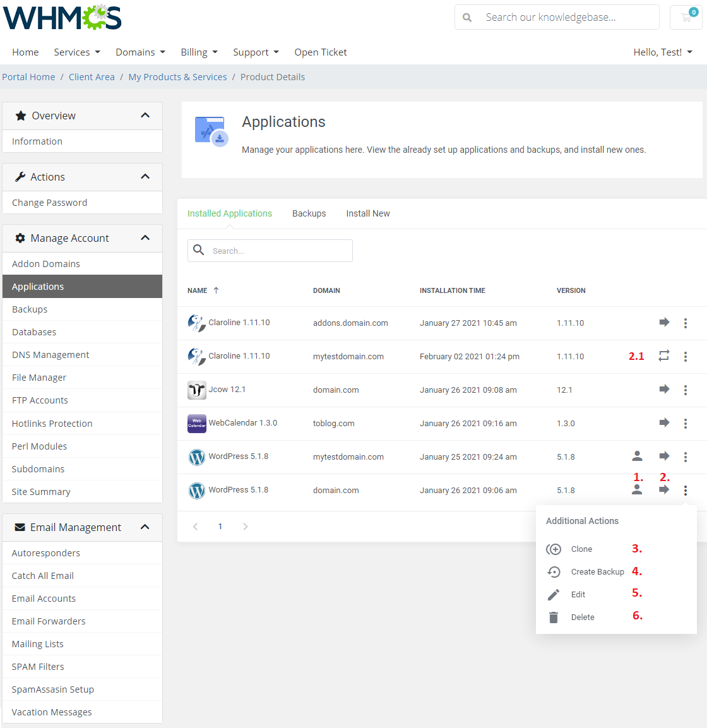Image resolution: width=707 pixels, height=728 pixels.
Task: Open the Support dropdown menu
Action: coord(256,52)
